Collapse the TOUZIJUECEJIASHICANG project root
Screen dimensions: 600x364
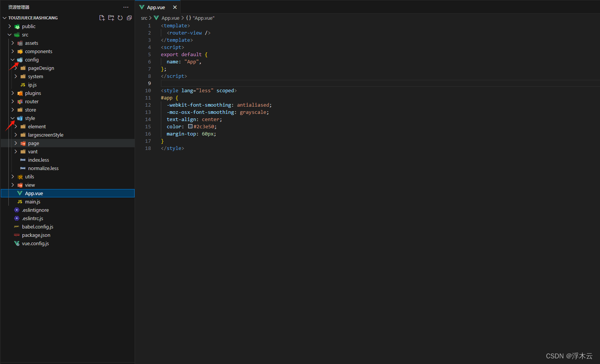click(5, 18)
